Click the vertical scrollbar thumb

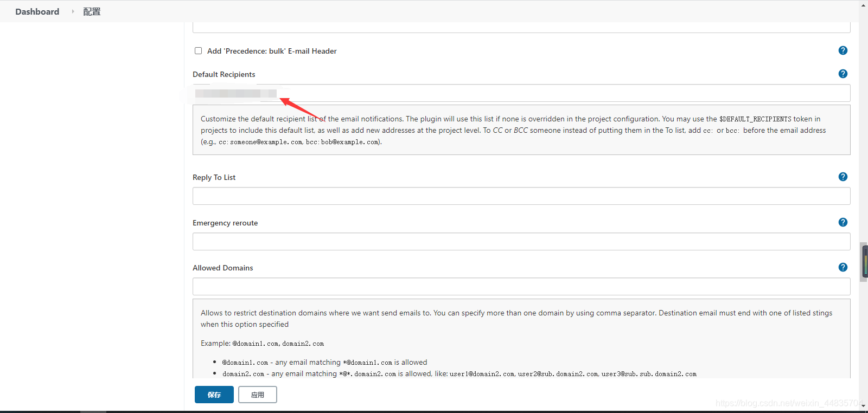(x=864, y=262)
